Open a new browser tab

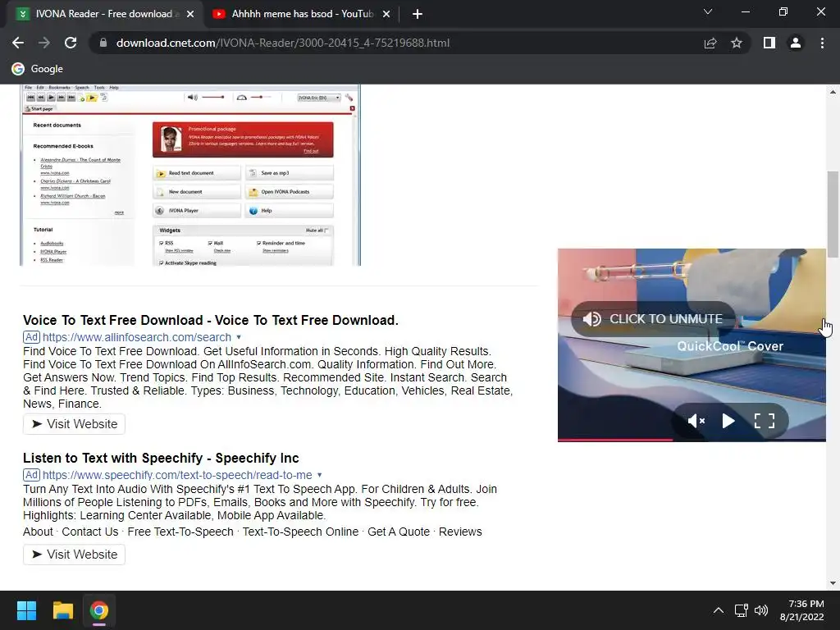[418, 14]
